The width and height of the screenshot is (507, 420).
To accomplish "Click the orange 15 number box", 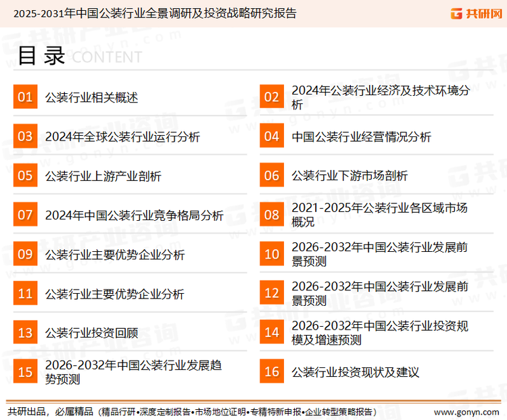I will [25, 371].
